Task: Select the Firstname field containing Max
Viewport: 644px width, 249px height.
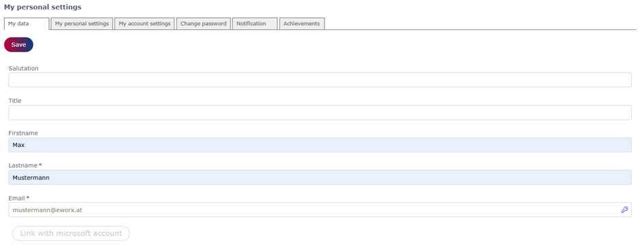Action: pyautogui.click(x=320, y=145)
